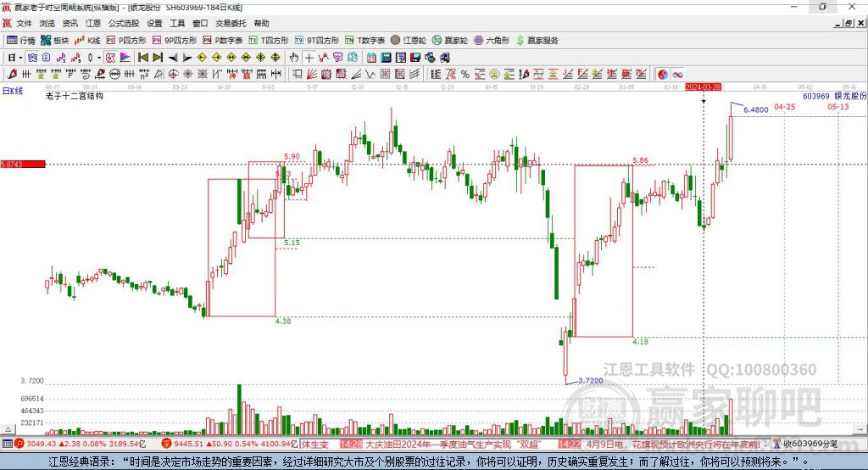Open the 江恩 menu
868x470 pixels.
[x=93, y=23]
